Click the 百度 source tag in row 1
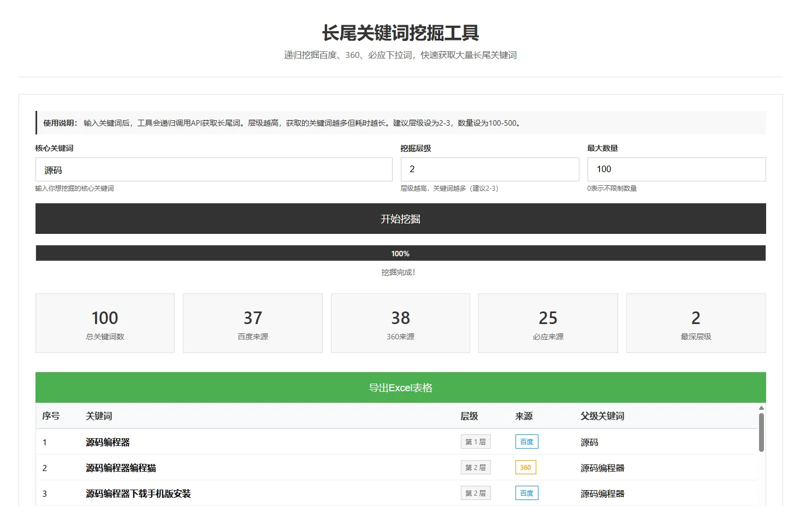The width and height of the screenshot is (812, 506). (526, 442)
